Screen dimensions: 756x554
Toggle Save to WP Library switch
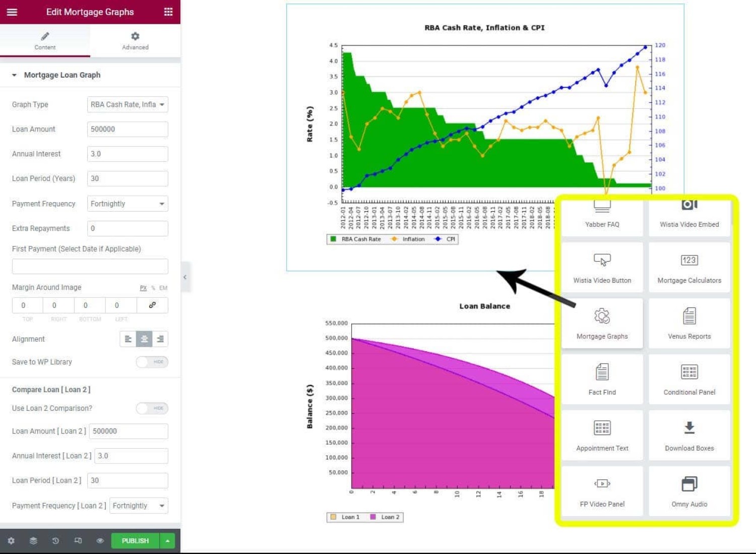(x=152, y=362)
